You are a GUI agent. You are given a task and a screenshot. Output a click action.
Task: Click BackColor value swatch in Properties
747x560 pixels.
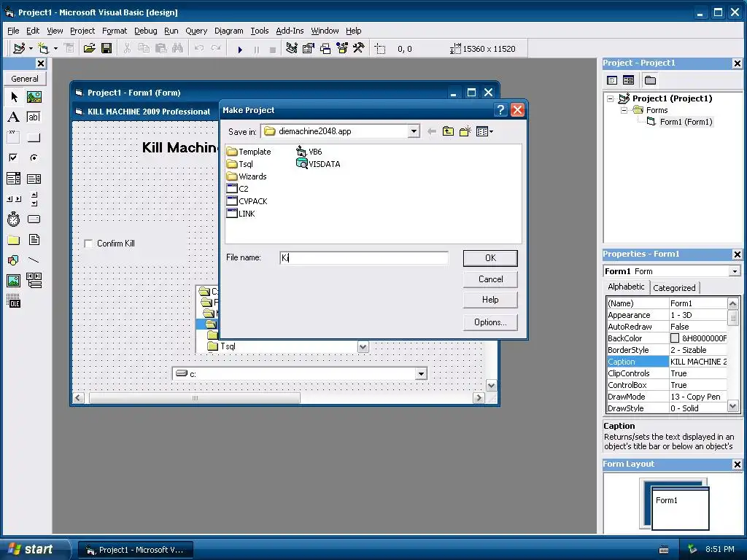pos(675,338)
